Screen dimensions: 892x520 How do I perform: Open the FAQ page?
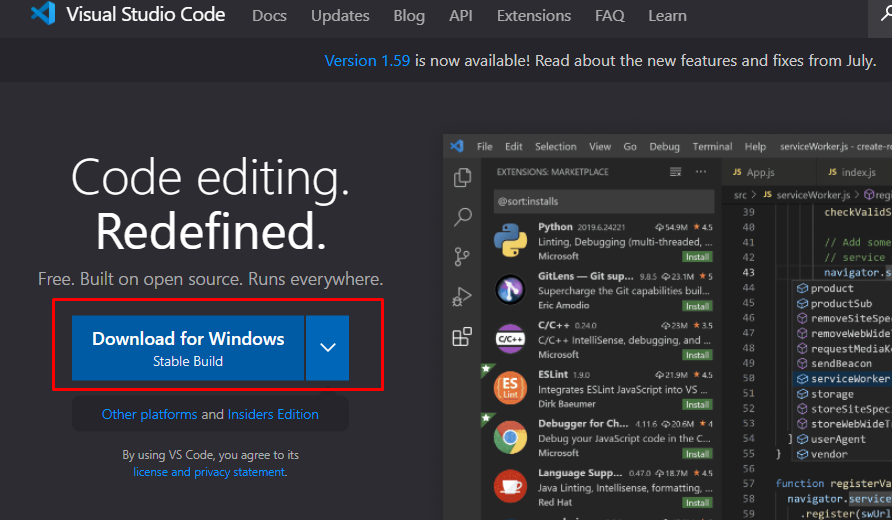pos(610,15)
